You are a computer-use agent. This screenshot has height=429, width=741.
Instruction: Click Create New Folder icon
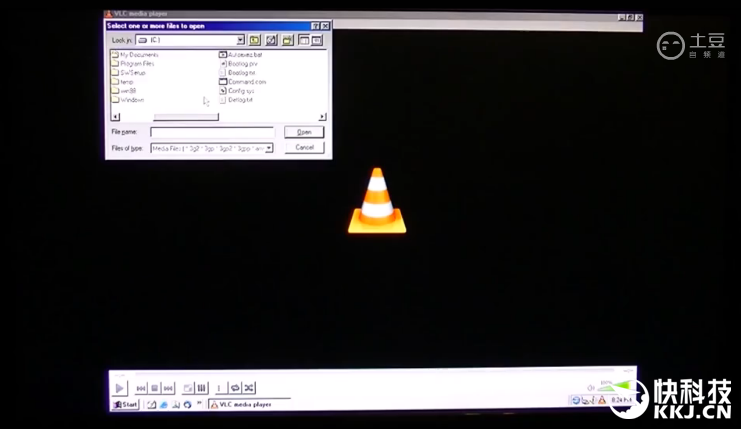click(x=287, y=40)
